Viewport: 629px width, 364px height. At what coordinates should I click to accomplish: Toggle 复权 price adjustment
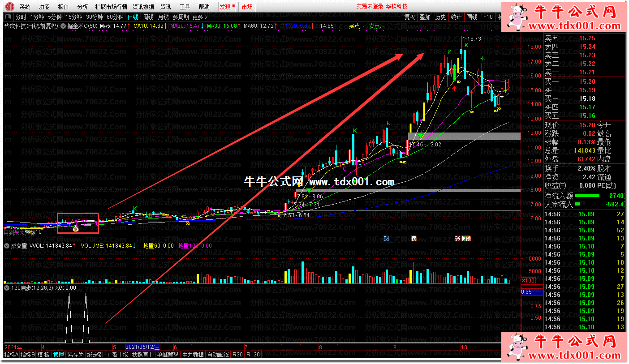pyautogui.click(x=409, y=17)
